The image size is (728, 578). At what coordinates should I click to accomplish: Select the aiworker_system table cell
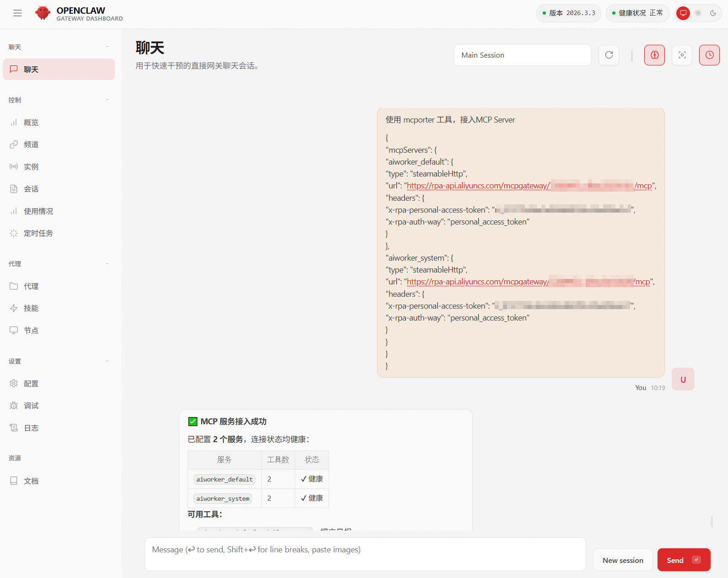tap(225, 498)
